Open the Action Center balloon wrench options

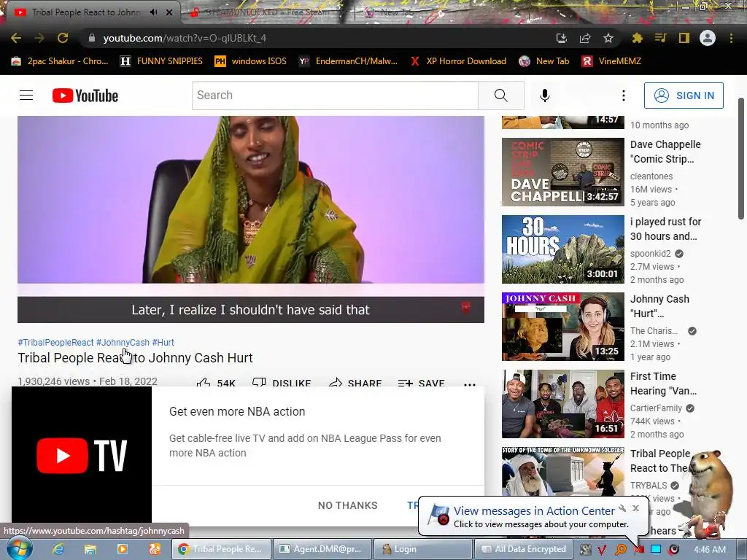click(622, 508)
